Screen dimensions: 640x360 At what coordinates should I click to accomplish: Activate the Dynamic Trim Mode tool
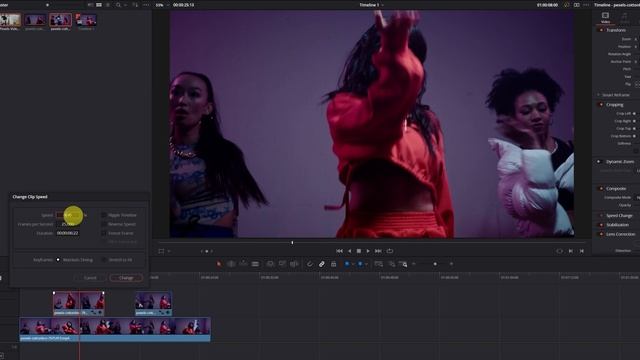tap(243, 264)
